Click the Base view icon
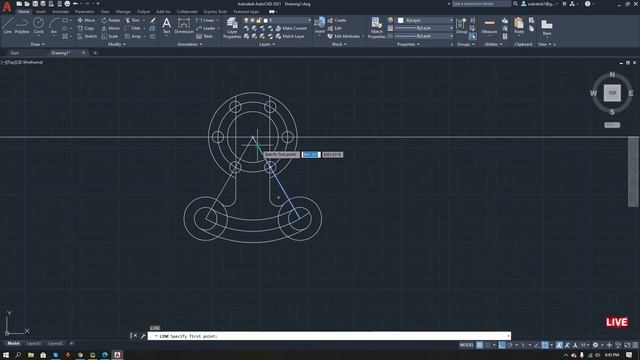The image size is (640, 360). click(547, 27)
